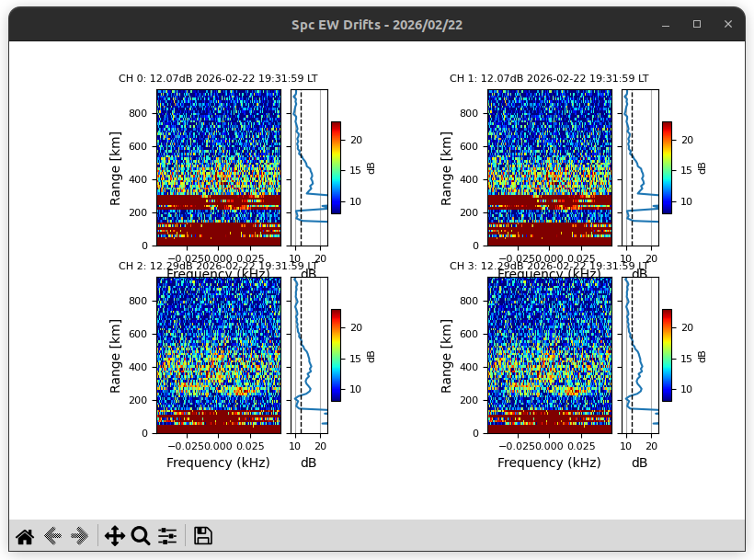Click the Forward to next view arrow
Screen dimensions: 754x560
pos(80,536)
